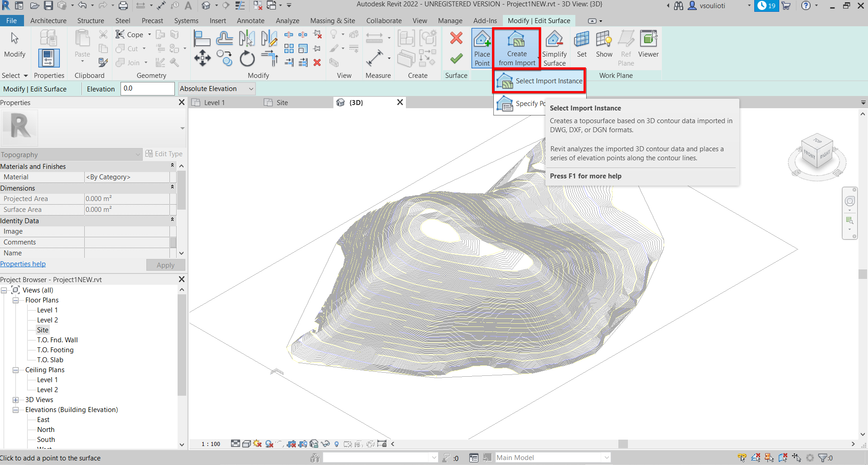Switch to the Level 1 view tab
This screenshot has height=465, width=868.
click(214, 103)
